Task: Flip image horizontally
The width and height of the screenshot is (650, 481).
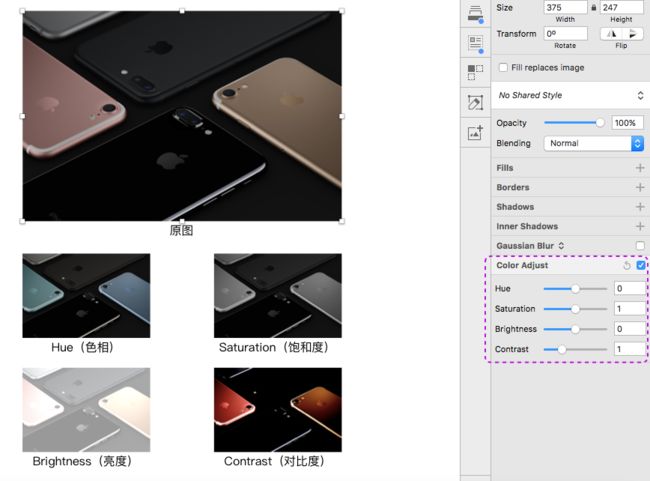Action: [612, 34]
